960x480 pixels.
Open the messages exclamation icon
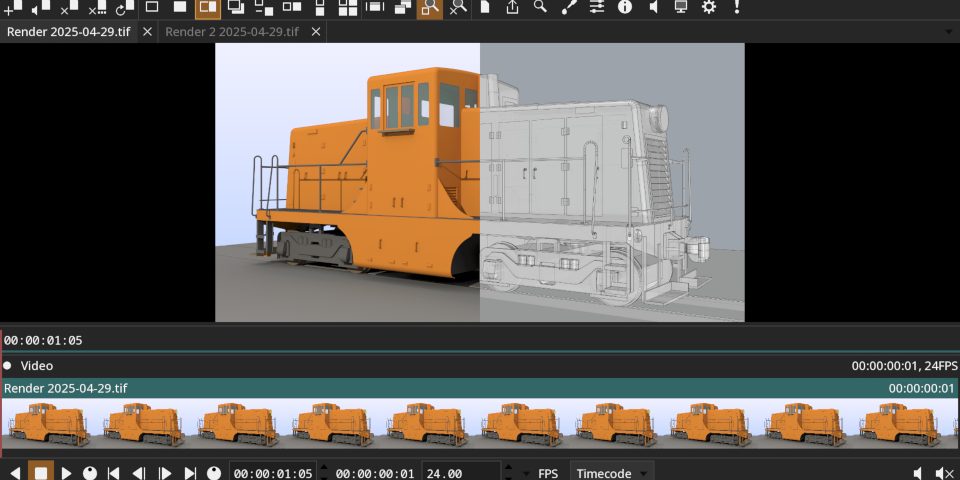coord(737,8)
